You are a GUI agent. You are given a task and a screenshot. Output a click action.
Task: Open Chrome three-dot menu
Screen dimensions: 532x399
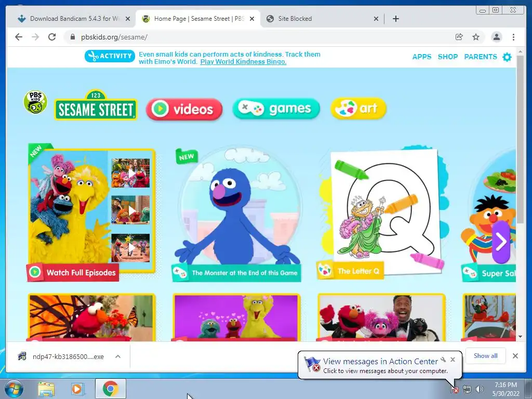click(513, 37)
